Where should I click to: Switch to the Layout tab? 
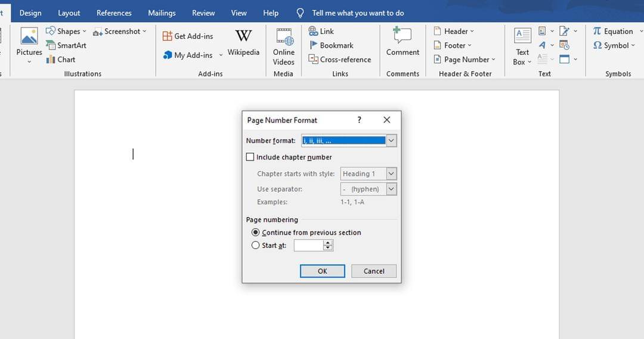[69, 13]
